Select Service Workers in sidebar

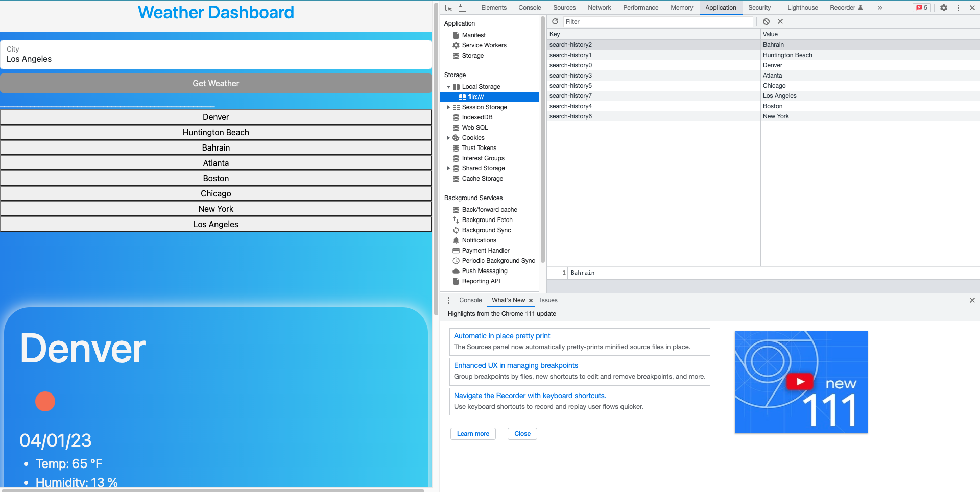[484, 45]
